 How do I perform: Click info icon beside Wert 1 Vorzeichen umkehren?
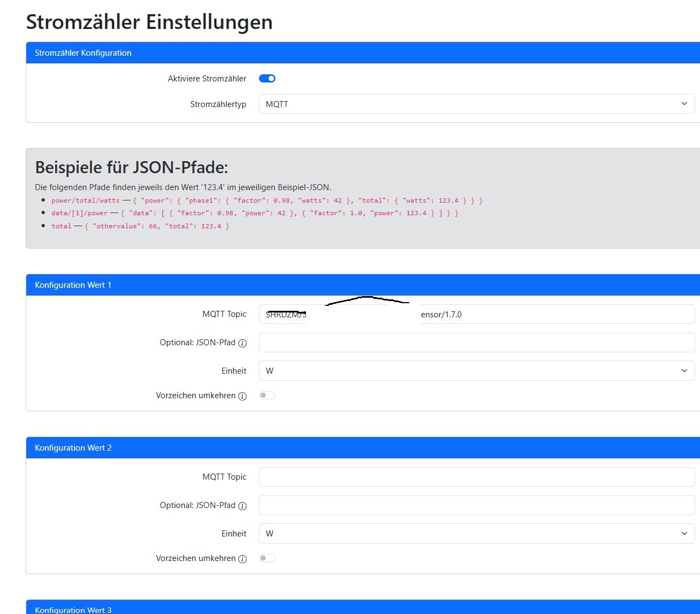click(243, 396)
